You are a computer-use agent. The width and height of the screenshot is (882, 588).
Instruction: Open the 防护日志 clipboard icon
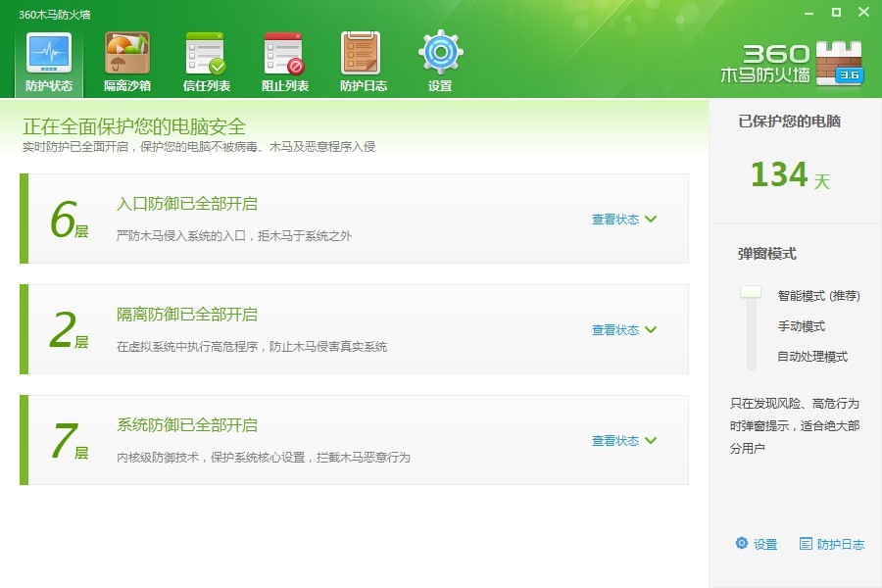(361, 54)
